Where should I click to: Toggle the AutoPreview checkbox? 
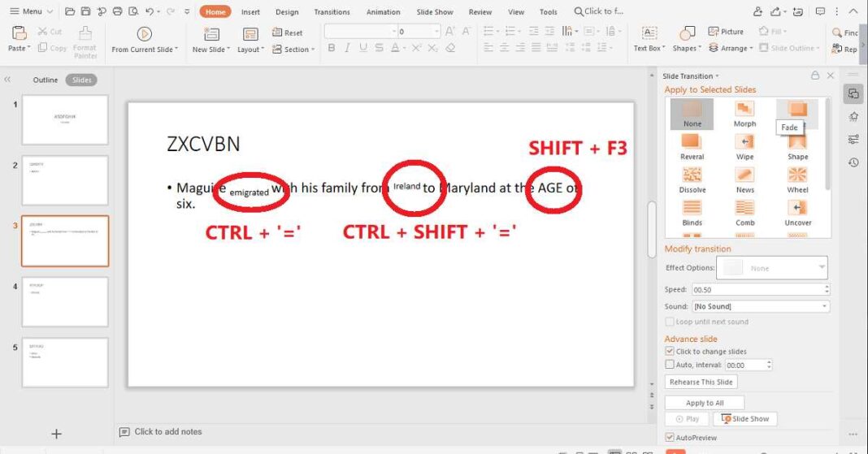(x=670, y=438)
